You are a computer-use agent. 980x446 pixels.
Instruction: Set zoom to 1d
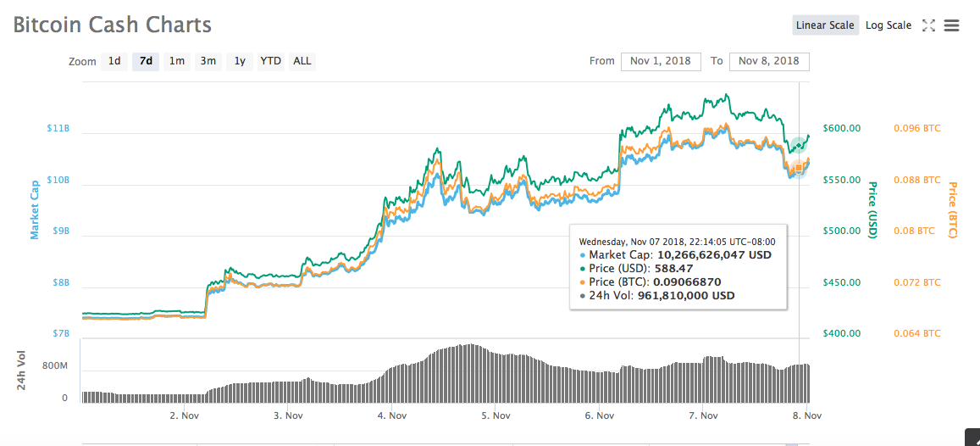point(114,61)
